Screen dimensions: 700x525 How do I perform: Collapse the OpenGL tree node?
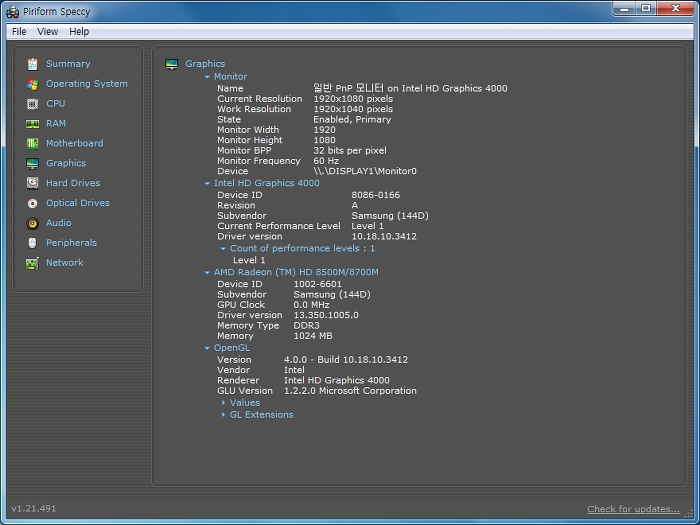point(207,348)
